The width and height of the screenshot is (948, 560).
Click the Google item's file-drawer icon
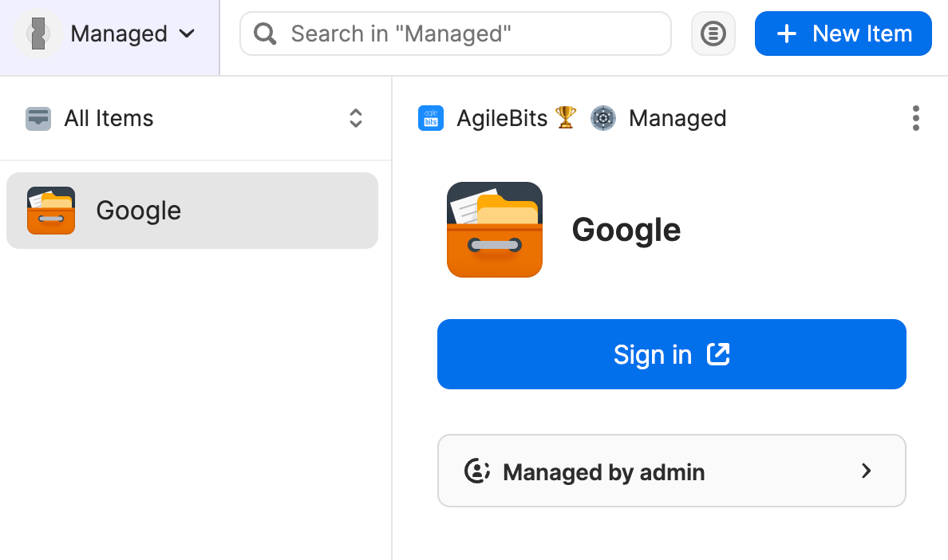(50, 211)
